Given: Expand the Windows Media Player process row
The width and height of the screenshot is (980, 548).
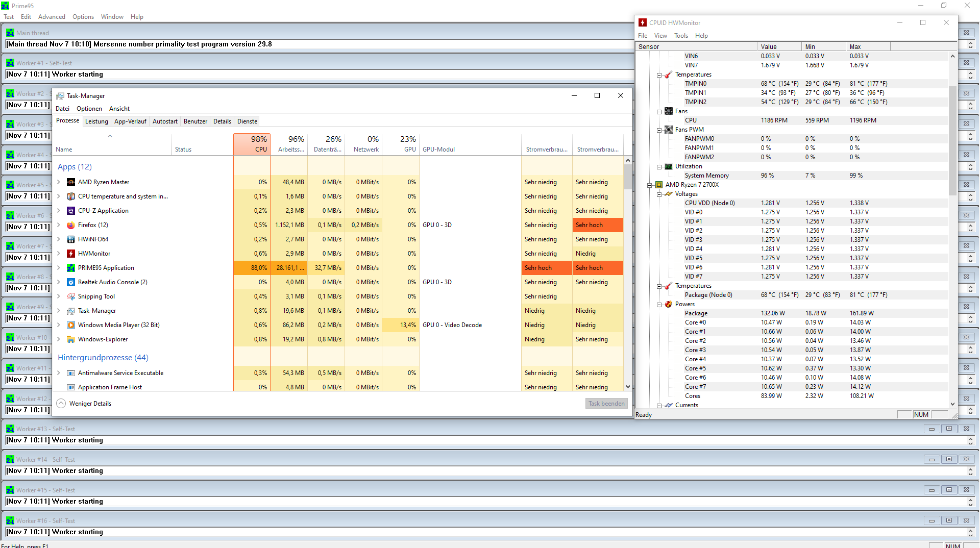Looking at the screenshot, I should tap(59, 325).
